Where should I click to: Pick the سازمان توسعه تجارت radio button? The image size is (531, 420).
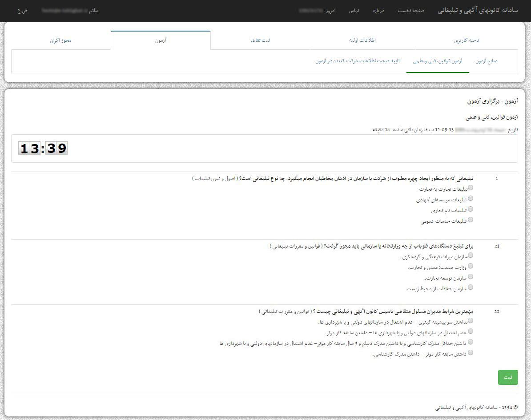[471, 277]
